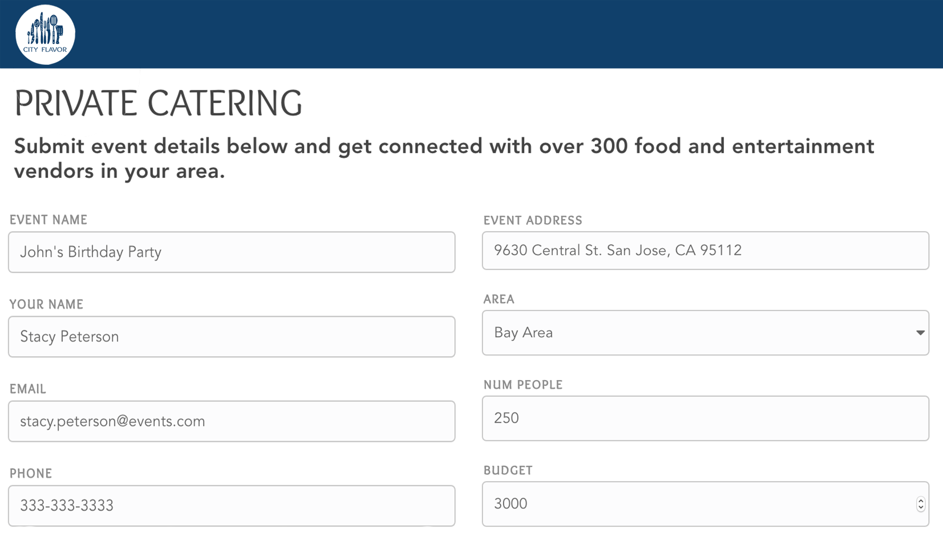
Task: Focus the Event Name field
Action: pyautogui.click(x=232, y=252)
